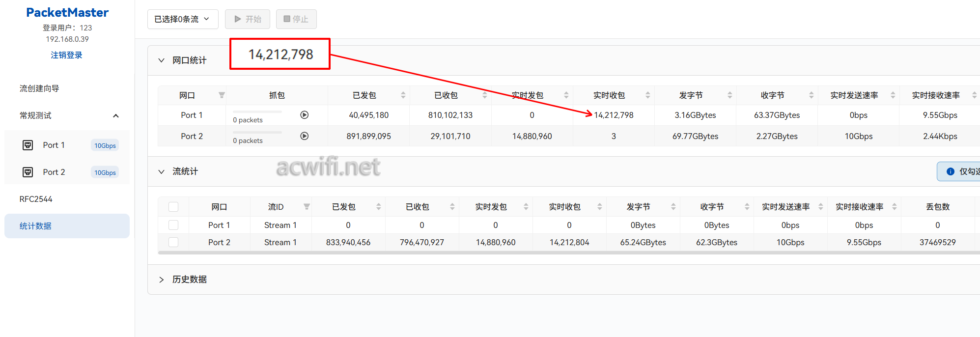Start packet capture for Port 2 row
980x337 pixels.
pos(305,136)
